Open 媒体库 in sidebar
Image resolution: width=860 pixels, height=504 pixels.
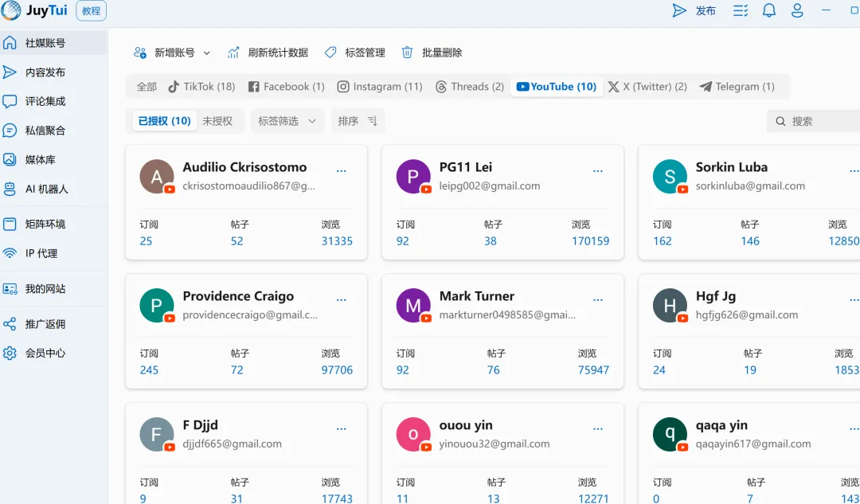pos(53,159)
